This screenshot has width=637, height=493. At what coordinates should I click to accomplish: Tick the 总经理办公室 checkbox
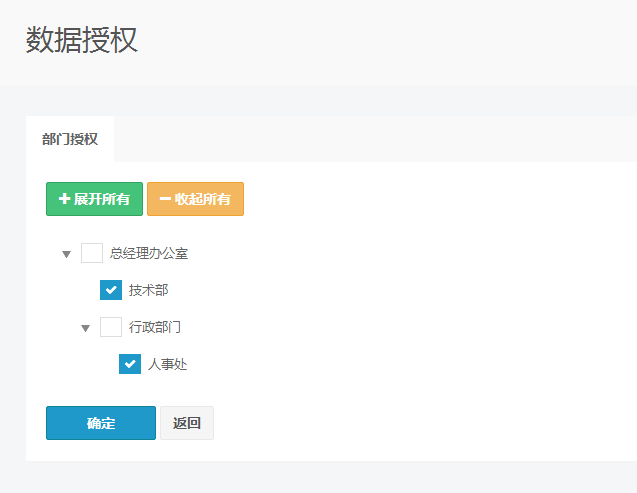[92, 253]
